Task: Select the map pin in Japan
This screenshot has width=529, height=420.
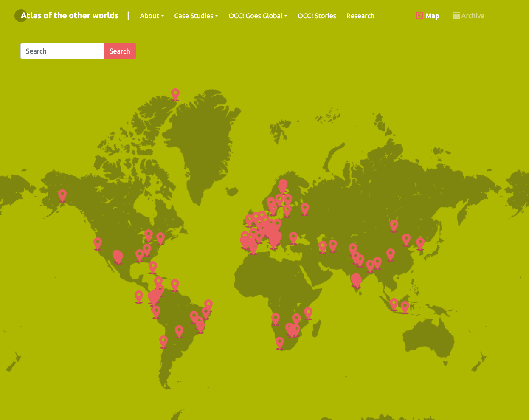Action: pyautogui.click(x=420, y=243)
